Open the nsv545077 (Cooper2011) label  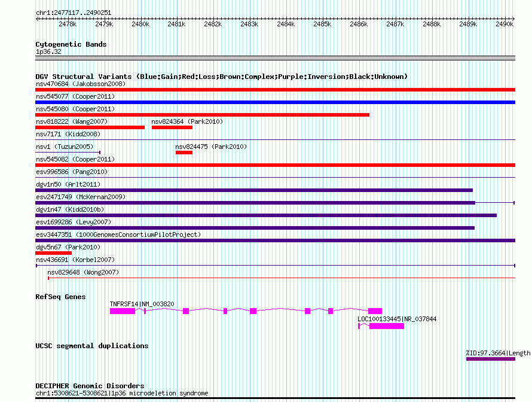75,96
